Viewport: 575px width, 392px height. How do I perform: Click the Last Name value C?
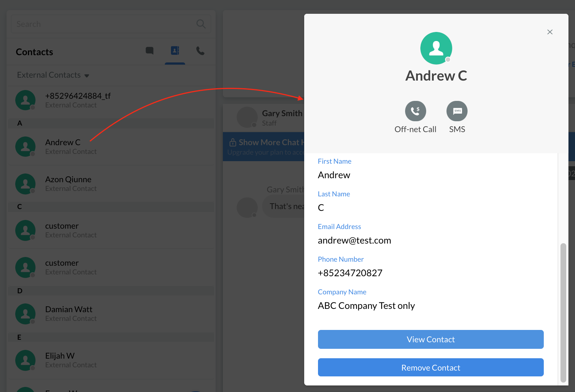tap(321, 208)
